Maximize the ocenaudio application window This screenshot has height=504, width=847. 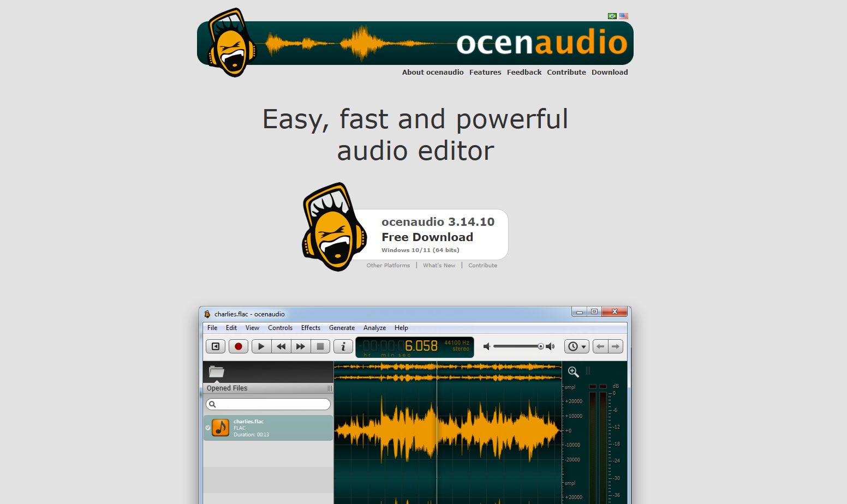(x=594, y=312)
